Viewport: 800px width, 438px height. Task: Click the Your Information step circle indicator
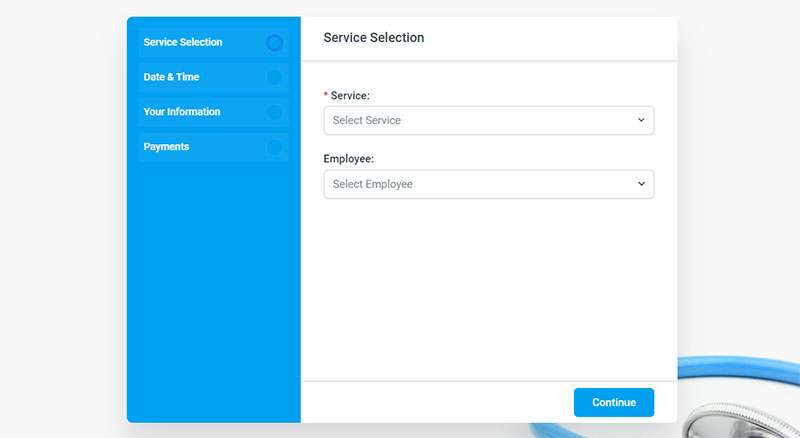tap(274, 112)
